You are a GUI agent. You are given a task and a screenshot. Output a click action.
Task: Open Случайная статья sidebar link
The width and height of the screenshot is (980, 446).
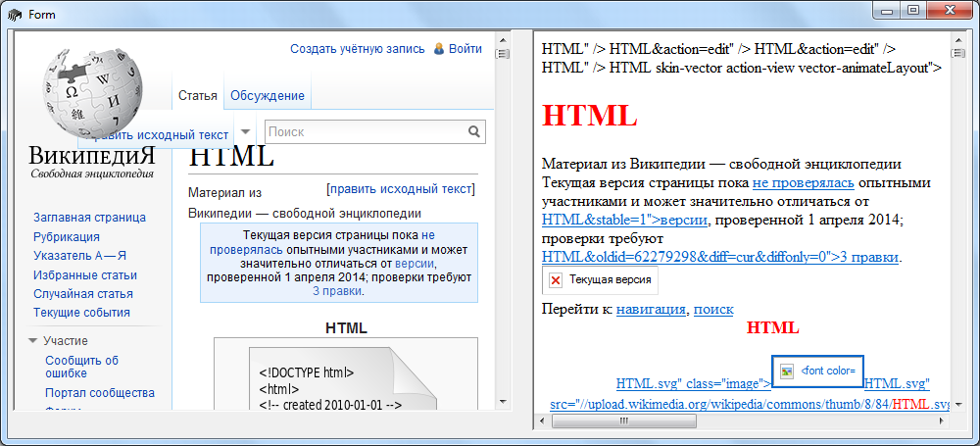coord(82,293)
